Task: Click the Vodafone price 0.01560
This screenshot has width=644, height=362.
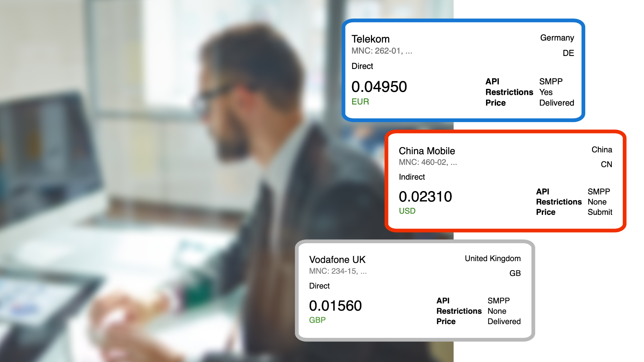Action: [335, 306]
